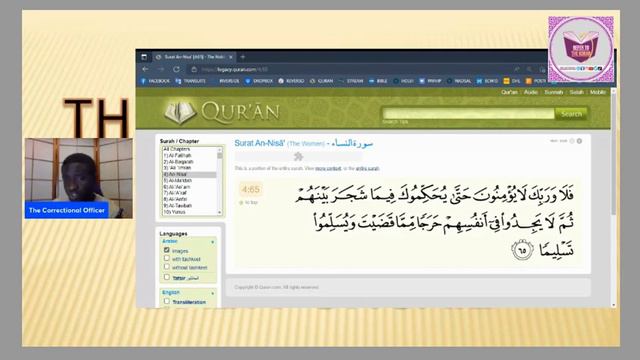Open the Sunnah link in the top site menu

pos(553,92)
